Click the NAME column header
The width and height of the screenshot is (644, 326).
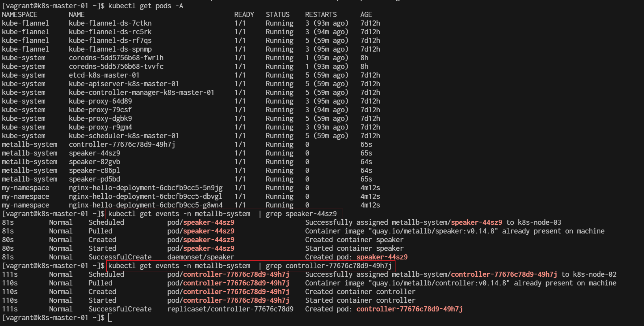point(77,15)
